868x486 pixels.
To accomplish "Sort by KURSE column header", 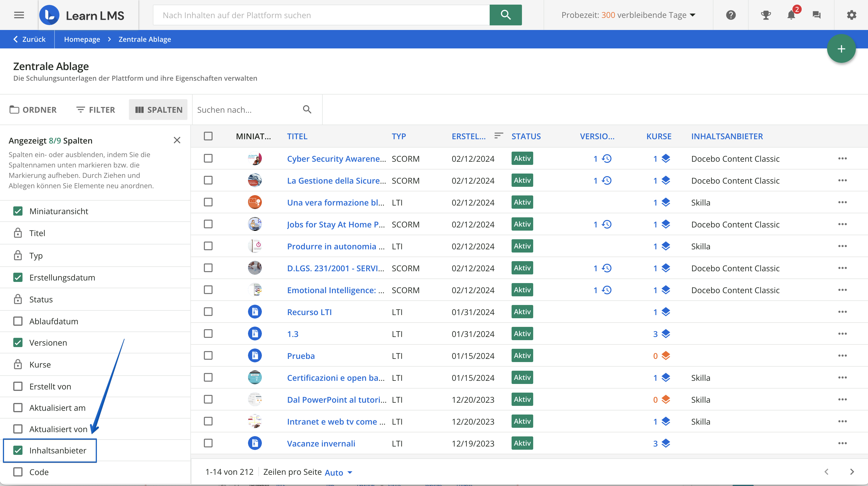I will click(659, 136).
